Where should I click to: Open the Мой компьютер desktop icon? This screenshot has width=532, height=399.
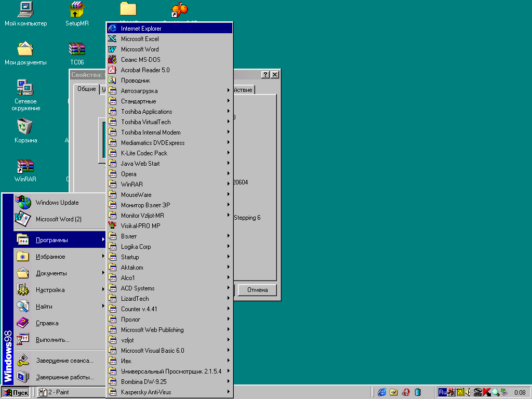pos(25,10)
